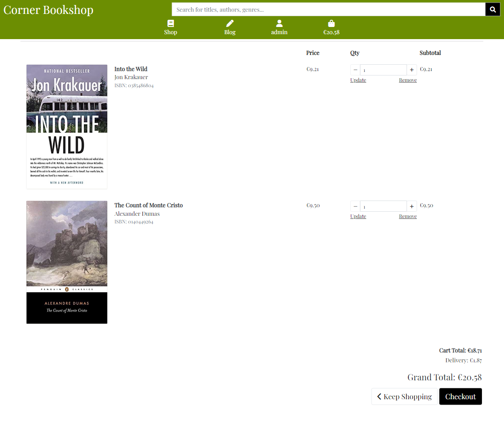Click the €9.50 price of Monte Cristo
This screenshot has height=432, width=504.
(313, 205)
